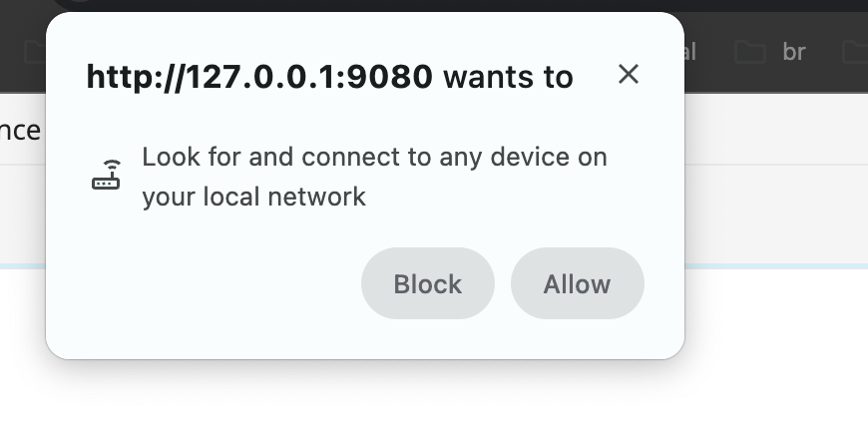Click the white page header right of the prompt
868x425 pixels.
778,130
